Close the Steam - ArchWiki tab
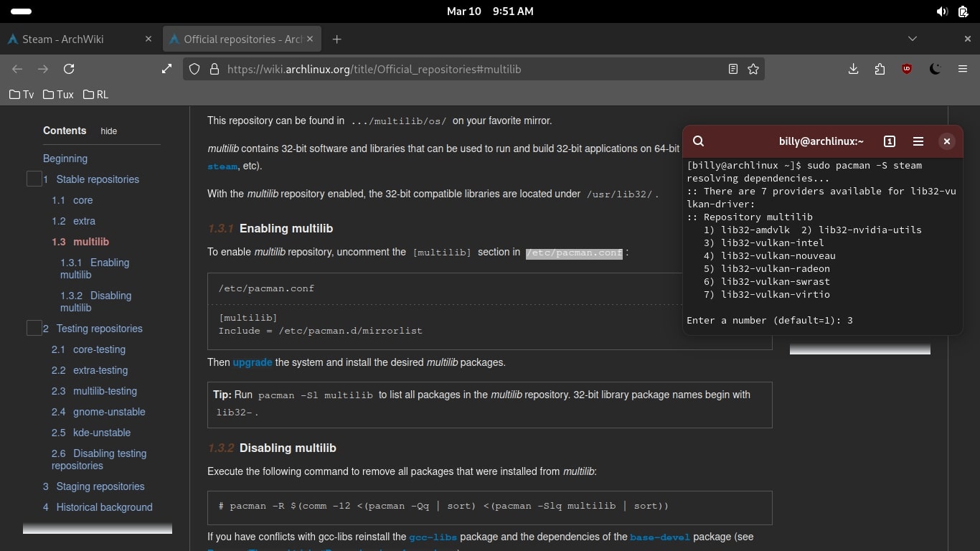The height and width of the screenshot is (551, 980). pos(149,39)
